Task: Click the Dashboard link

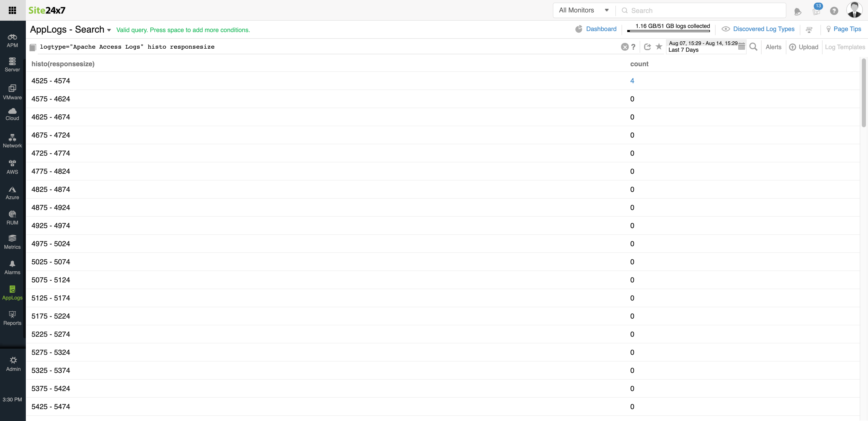Action: [601, 29]
